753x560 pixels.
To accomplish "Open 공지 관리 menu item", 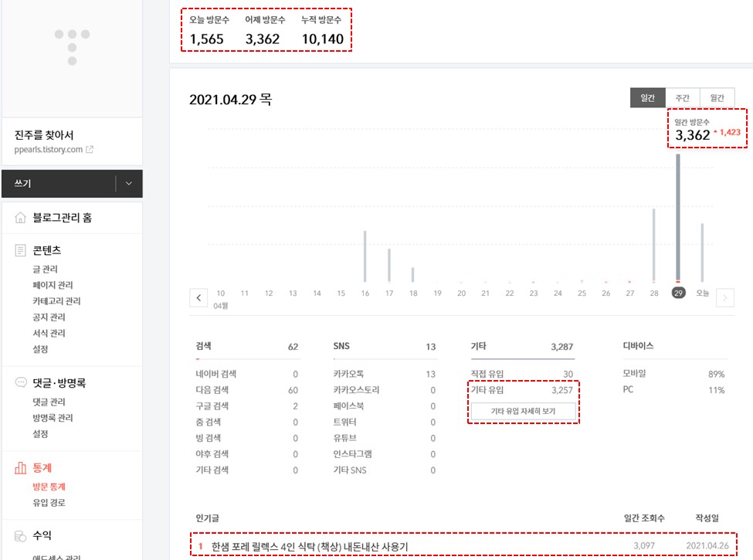I will [49, 317].
